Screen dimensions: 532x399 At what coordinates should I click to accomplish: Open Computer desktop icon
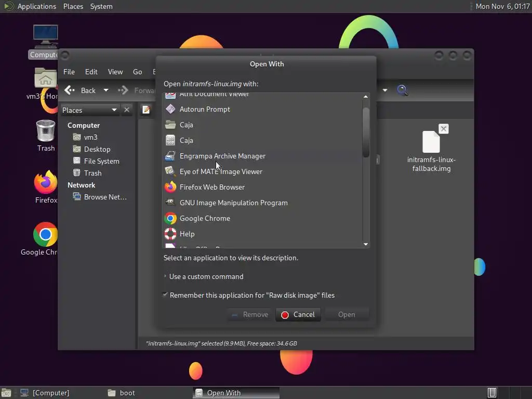[46, 37]
